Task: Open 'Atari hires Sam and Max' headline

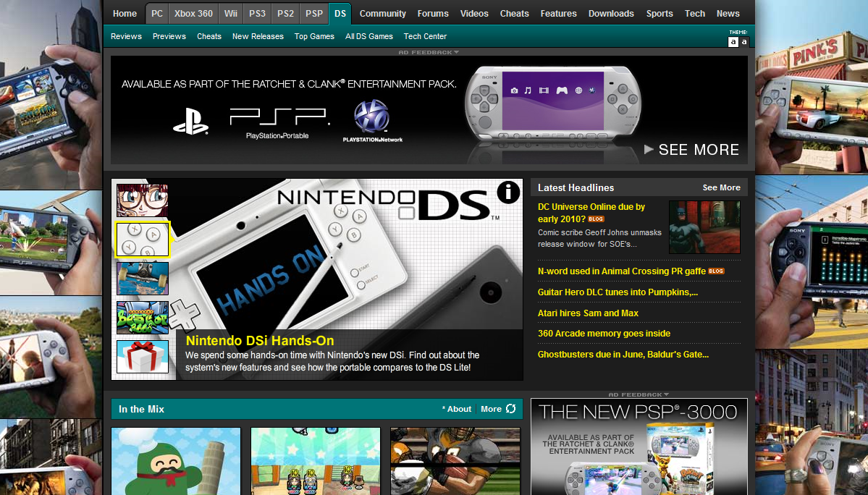Action: pyautogui.click(x=588, y=313)
